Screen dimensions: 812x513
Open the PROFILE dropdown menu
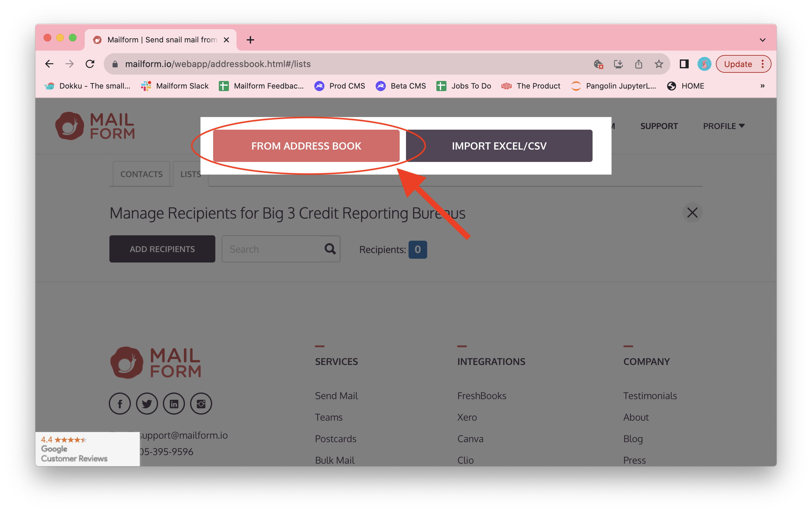[723, 126]
